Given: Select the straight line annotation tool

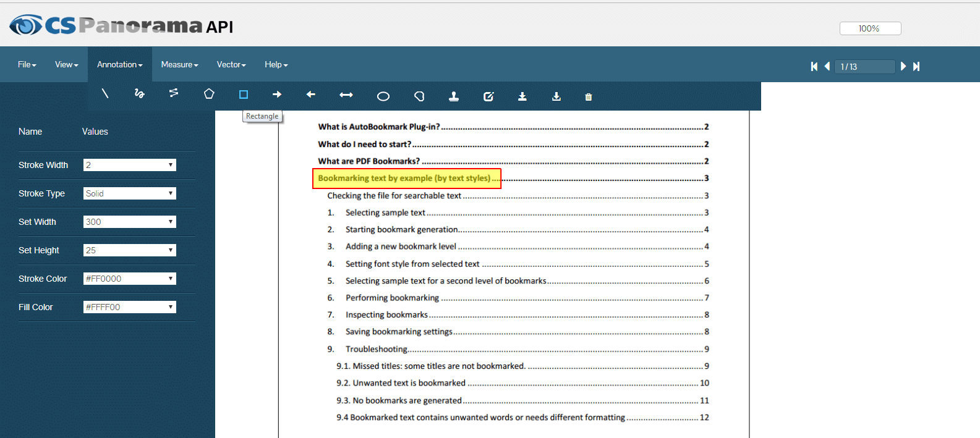Looking at the screenshot, I should [x=105, y=94].
